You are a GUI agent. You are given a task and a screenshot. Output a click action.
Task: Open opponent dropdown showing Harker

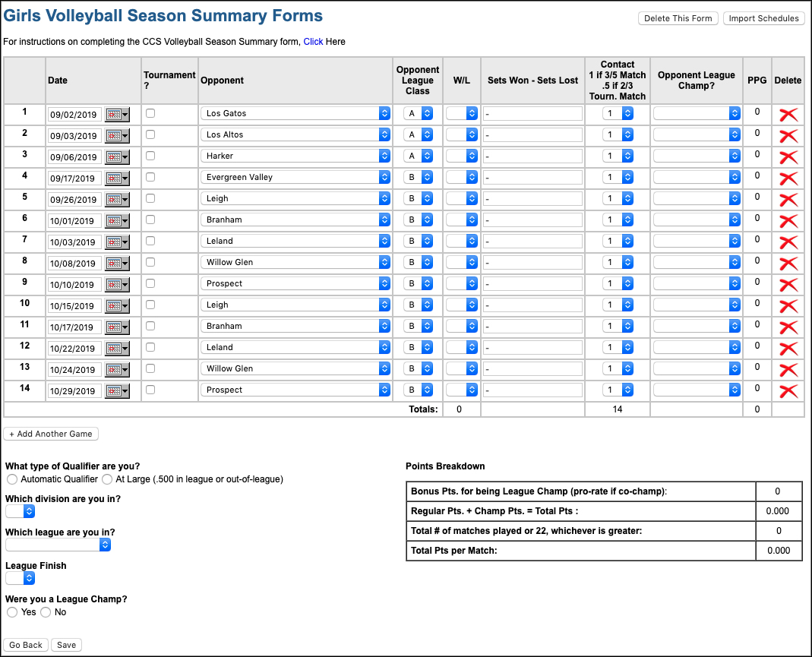tap(295, 155)
